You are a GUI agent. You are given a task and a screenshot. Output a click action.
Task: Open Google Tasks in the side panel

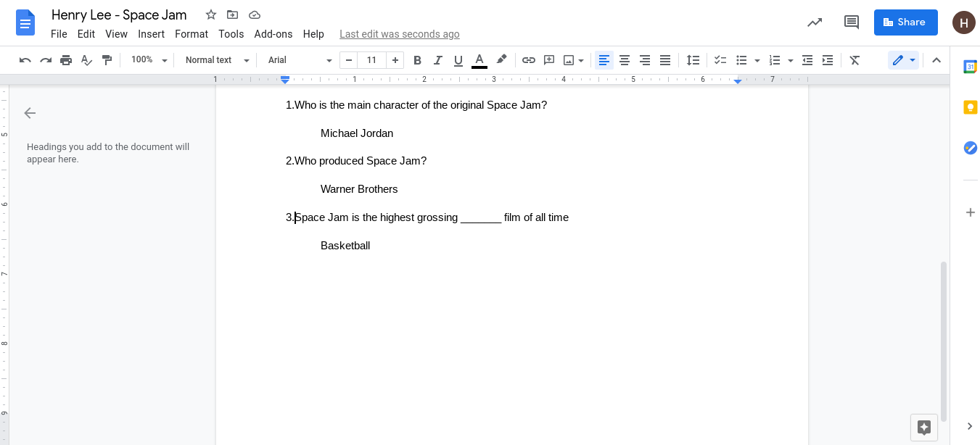[970, 148]
